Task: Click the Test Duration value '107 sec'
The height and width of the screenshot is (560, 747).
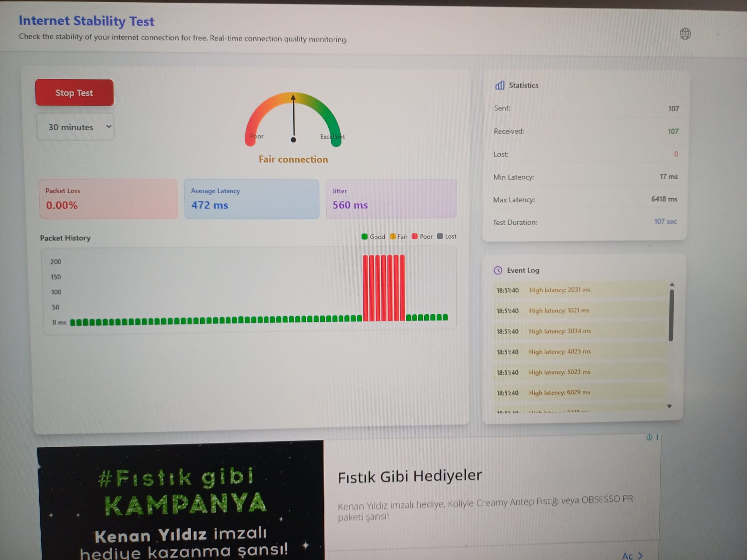Action: [x=666, y=221]
